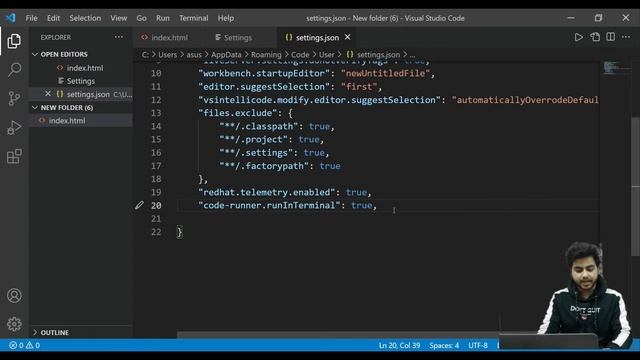Viewport: 640px width, 360px height.
Task: Open the Selection menu
Action: (x=85, y=18)
